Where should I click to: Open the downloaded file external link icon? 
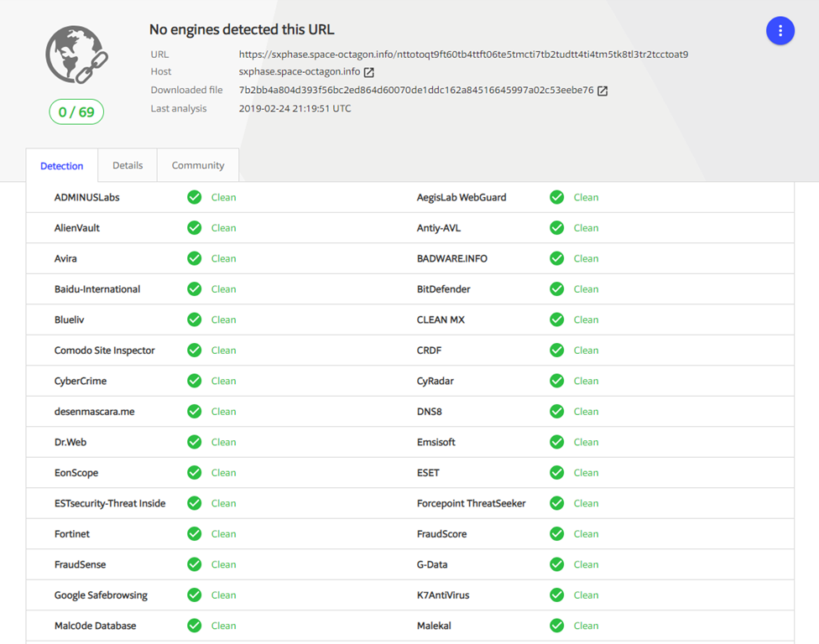click(x=602, y=91)
